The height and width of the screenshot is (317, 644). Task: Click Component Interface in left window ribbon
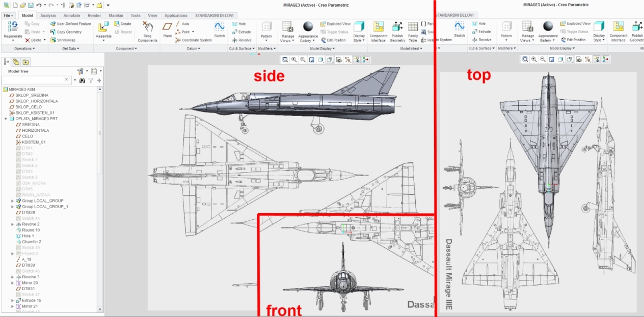(379, 31)
